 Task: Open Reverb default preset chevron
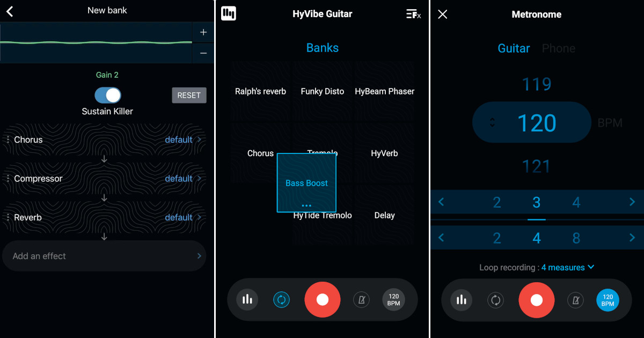tap(200, 217)
